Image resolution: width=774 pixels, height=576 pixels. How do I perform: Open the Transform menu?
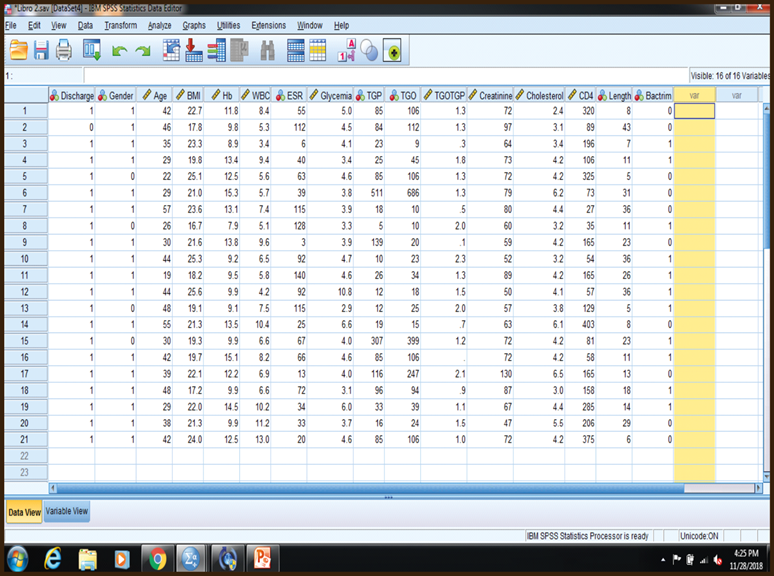click(x=120, y=25)
